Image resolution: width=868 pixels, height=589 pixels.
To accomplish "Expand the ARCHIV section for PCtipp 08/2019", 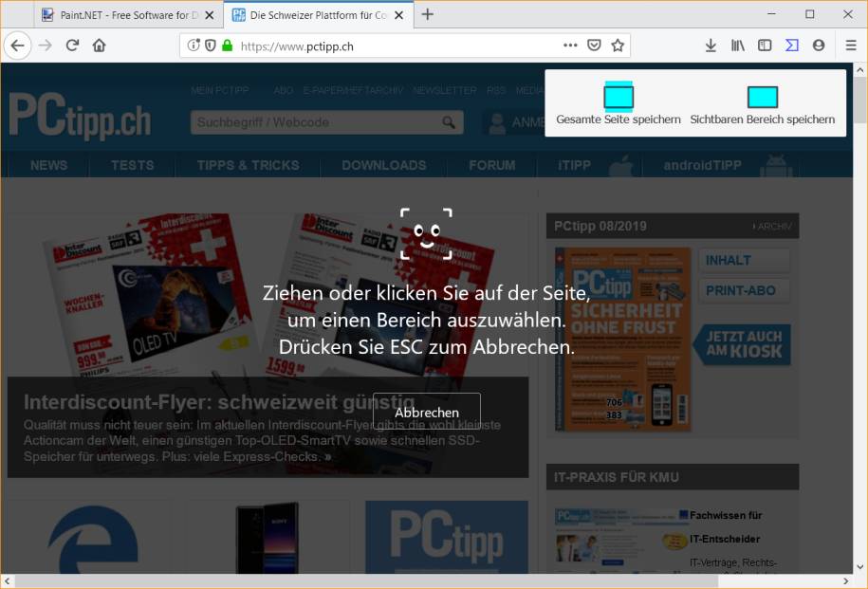I will click(770, 226).
